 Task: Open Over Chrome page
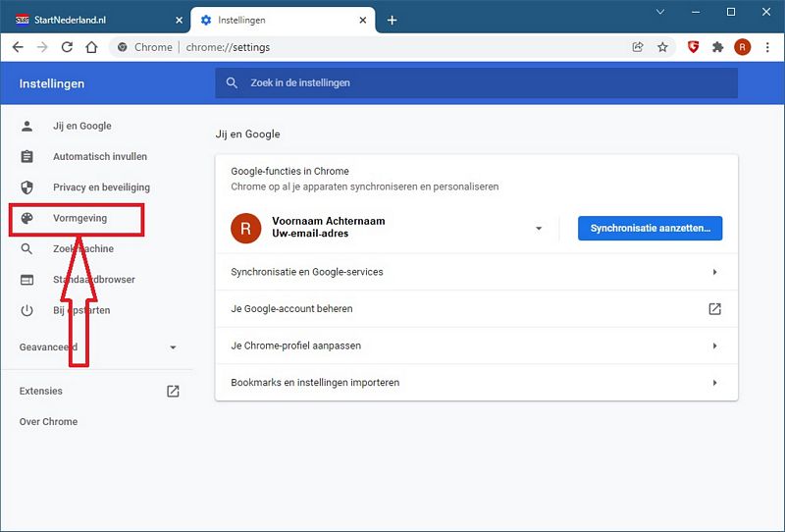48,422
